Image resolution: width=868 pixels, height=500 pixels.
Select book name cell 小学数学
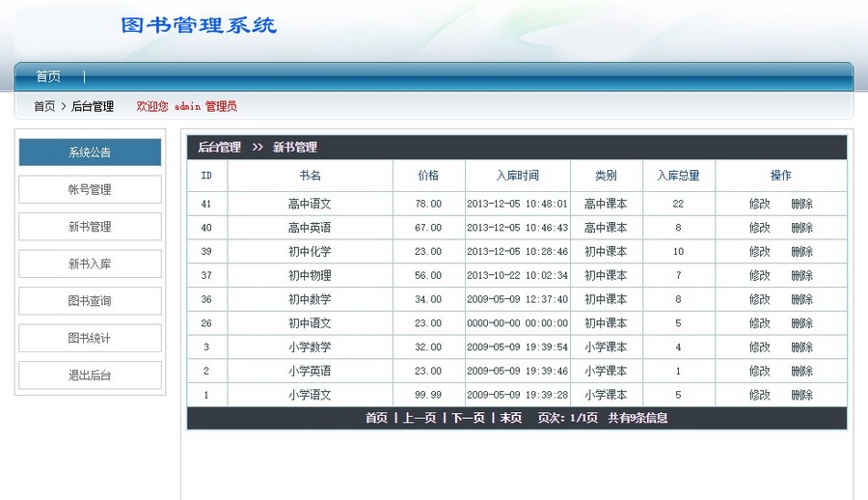coord(310,347)
